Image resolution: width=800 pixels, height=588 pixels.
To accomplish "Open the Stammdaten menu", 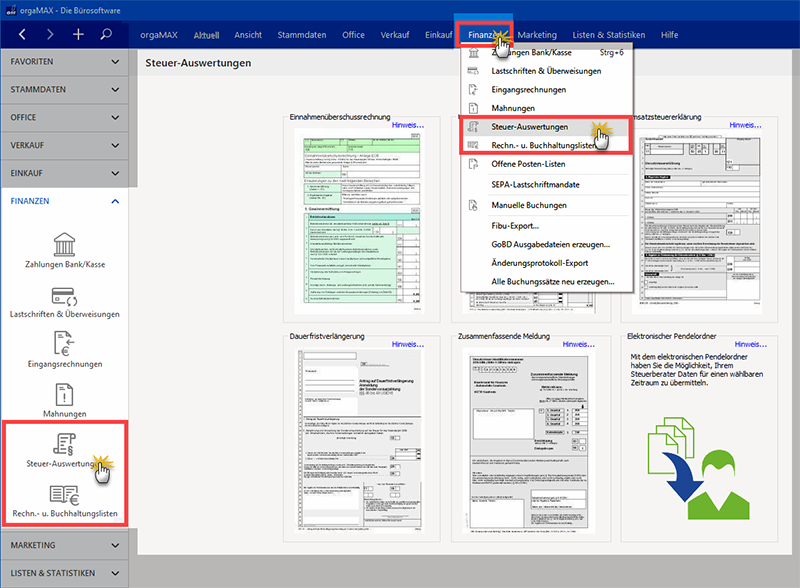I will [302, 35].
